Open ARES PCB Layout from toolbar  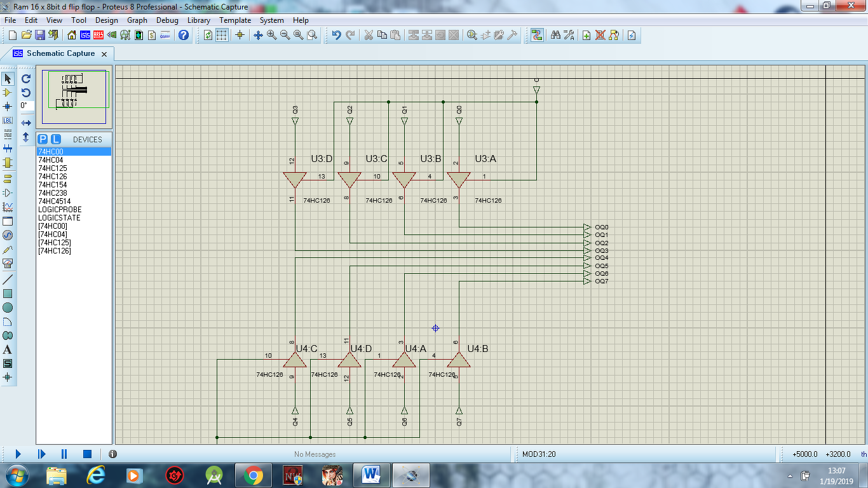tap(98, 35)
